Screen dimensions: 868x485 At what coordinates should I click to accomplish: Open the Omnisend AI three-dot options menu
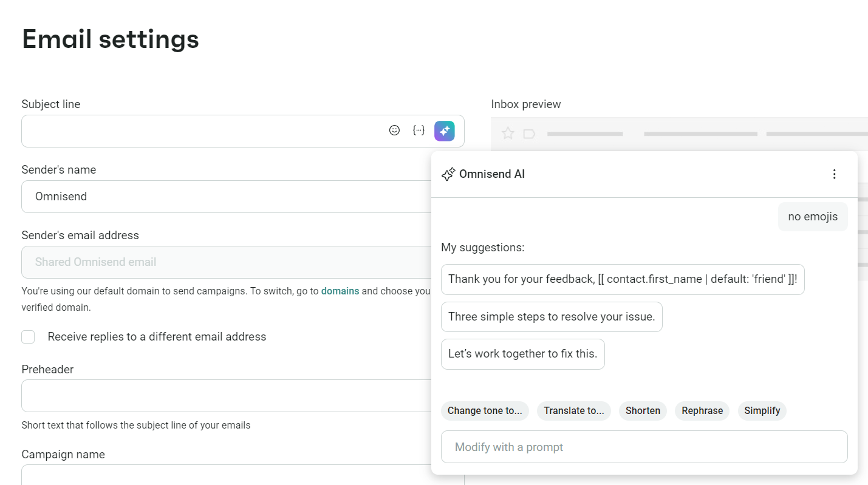click(x=835, y=174)
